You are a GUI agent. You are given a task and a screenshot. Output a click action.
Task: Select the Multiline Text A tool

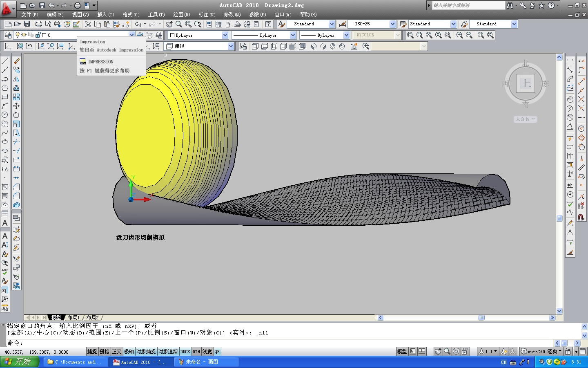(x=5, y=223)
